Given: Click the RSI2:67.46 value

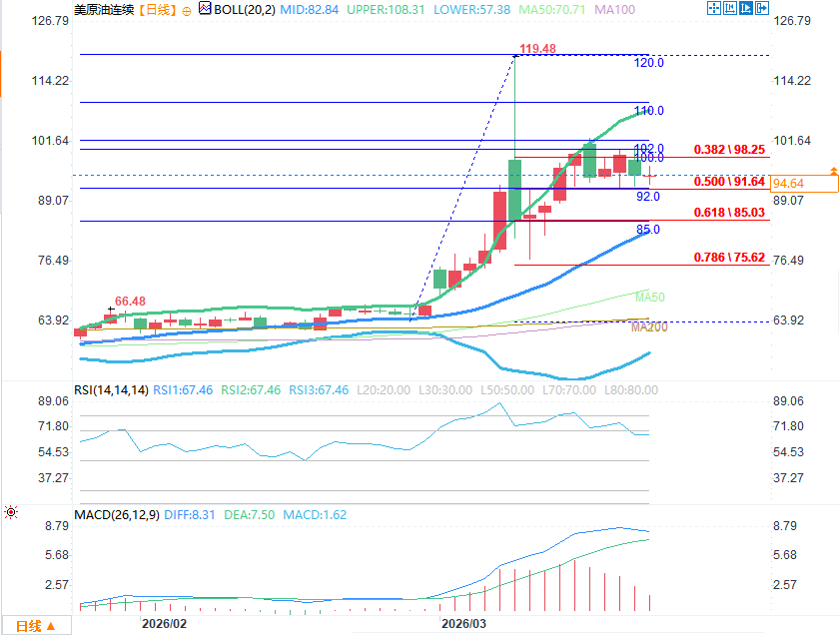Looking at the screenshot, I should [x=251, y=390].
